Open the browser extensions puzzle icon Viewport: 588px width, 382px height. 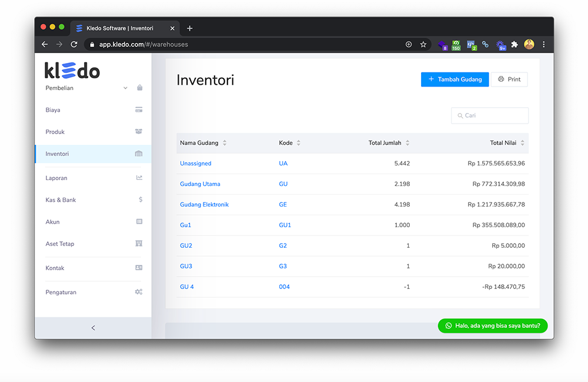[x=514, y=44]
